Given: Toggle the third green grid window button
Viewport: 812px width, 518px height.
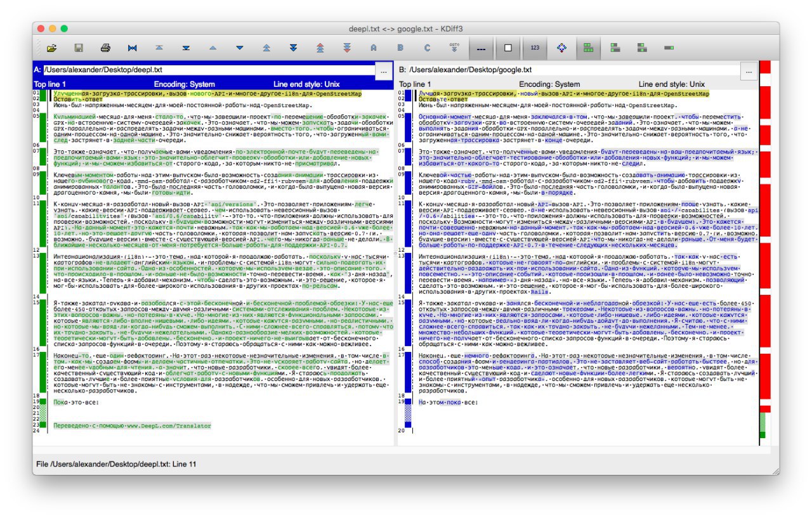Looking at the screenshot, I should pos(642,48).
